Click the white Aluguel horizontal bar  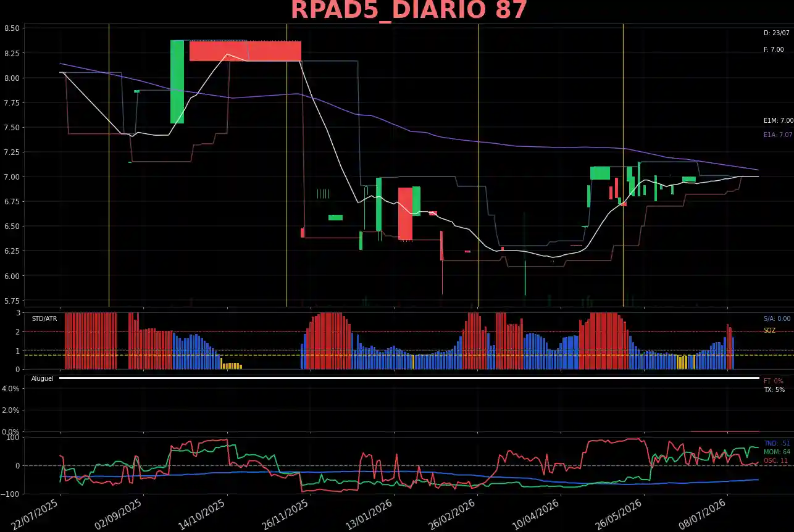(409, 378)
